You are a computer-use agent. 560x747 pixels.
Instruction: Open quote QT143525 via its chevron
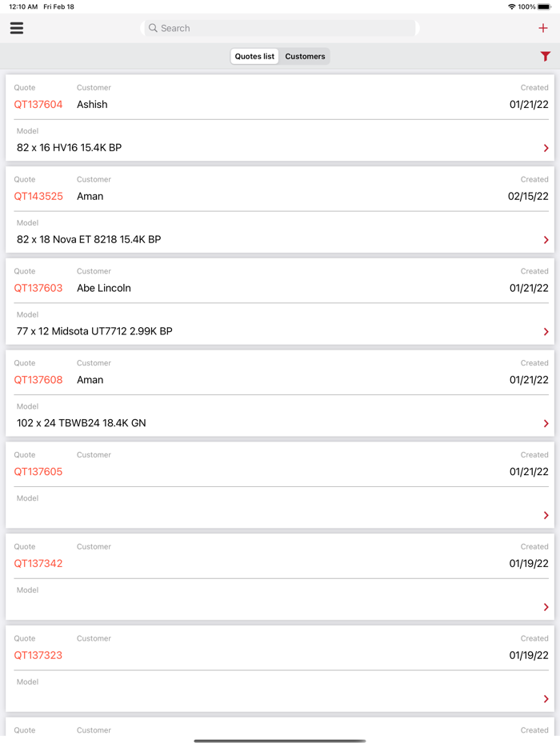pyautogui.click(x=546, y=239)
